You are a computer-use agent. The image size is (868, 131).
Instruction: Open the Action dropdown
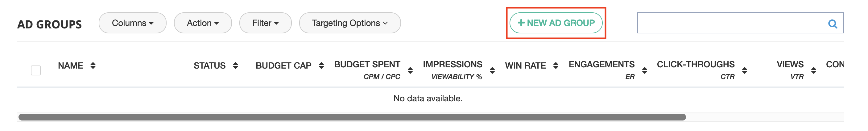pyautogui.click(x=203, y=23)
